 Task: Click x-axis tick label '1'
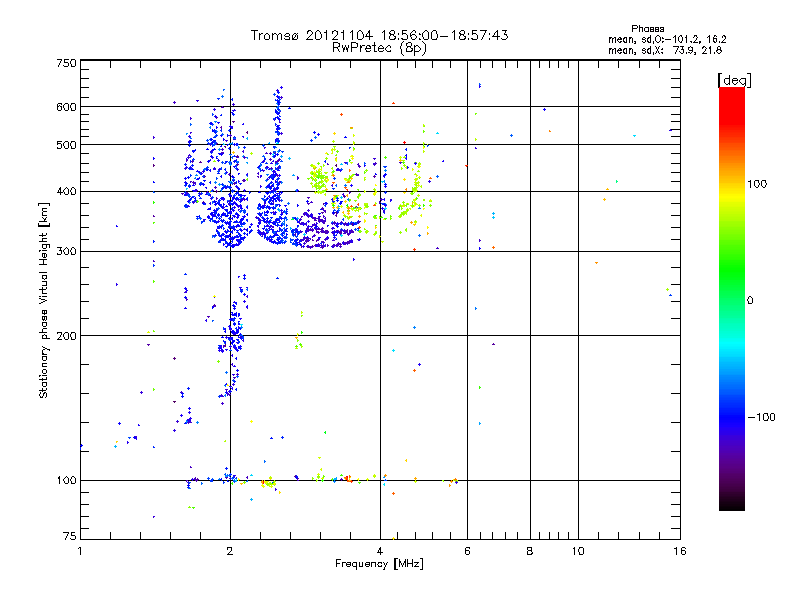80,551
